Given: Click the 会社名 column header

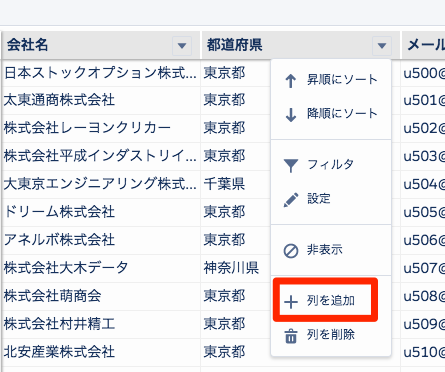Looking at the screenshot, I should pyautogui.click(x=101, y=45).
